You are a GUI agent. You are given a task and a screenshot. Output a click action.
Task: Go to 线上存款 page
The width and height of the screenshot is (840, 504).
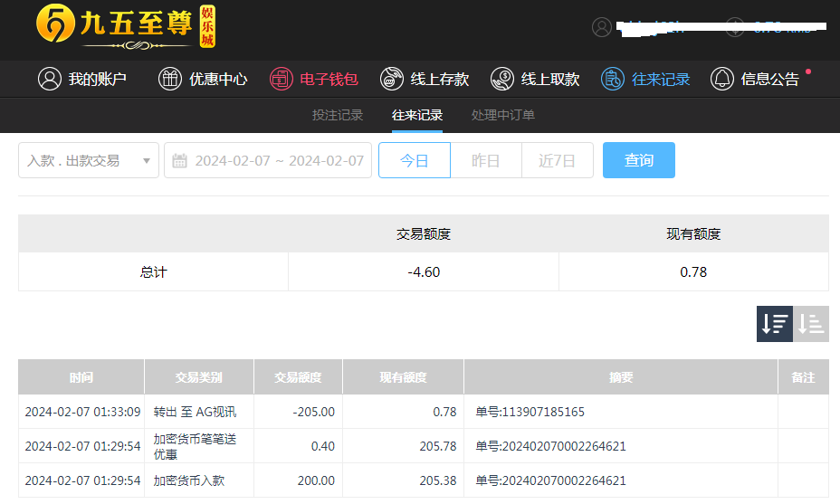[440, 79]
